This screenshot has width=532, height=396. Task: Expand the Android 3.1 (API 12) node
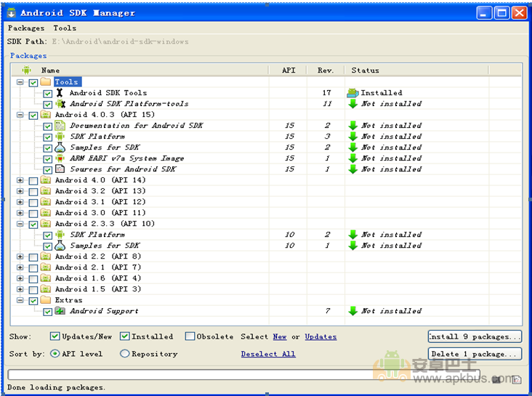[x=20, y=202]
